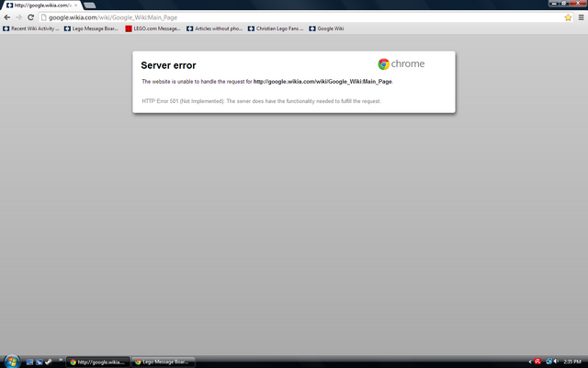Click the HTTP Error 501 description line
The width and height of the screenshot is (588, 368).
261,101
